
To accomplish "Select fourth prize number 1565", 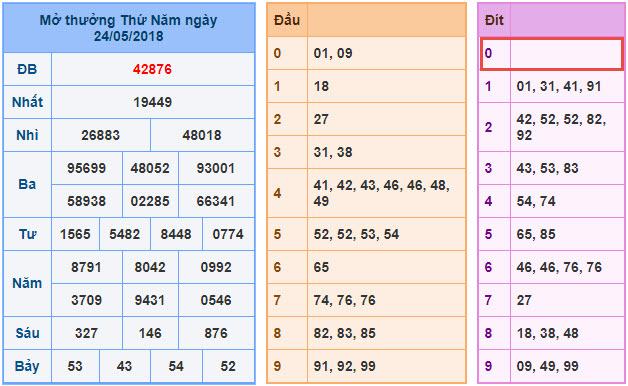I will click(x=75, y=234).
